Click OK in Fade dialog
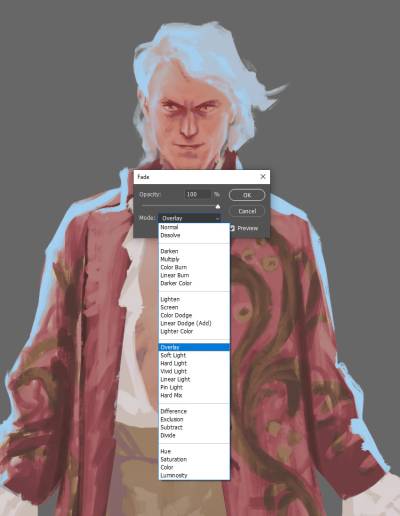The width and height of the screenshot is (400, 516). tap(247, 195)
